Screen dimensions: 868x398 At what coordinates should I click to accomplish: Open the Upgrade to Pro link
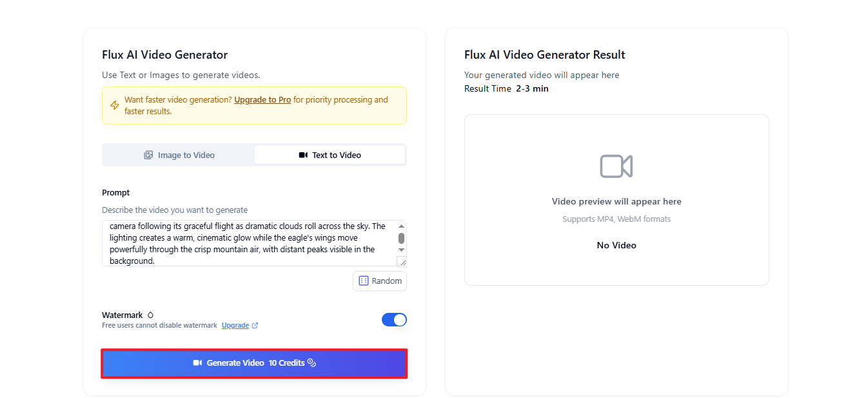tap(262, 99)
